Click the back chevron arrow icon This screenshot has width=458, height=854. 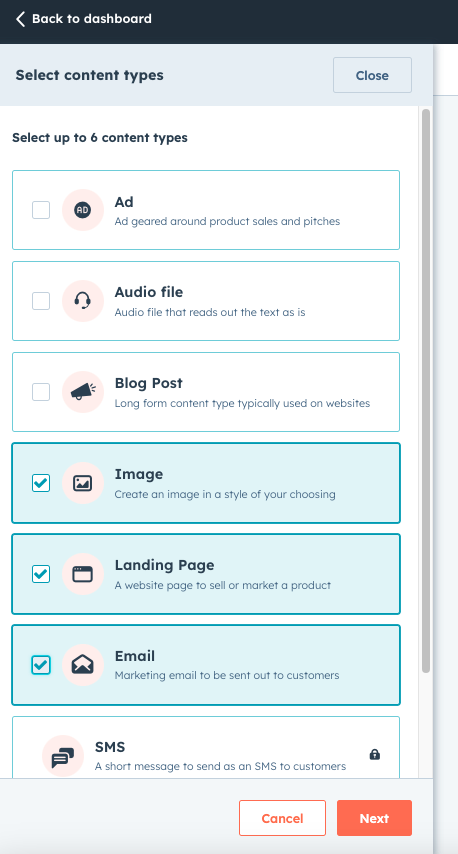(x=20, y=19)
